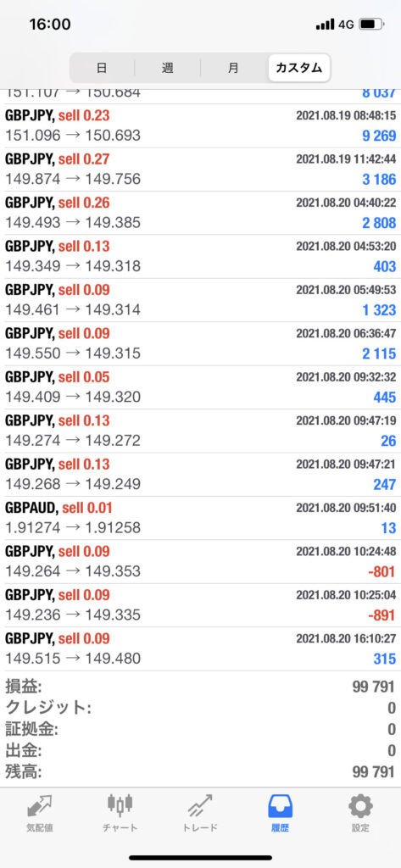Open GBPJPY sell 0.23 trade at 08:48:15
This screenshot has height=868, width=401.
(200, 125)
